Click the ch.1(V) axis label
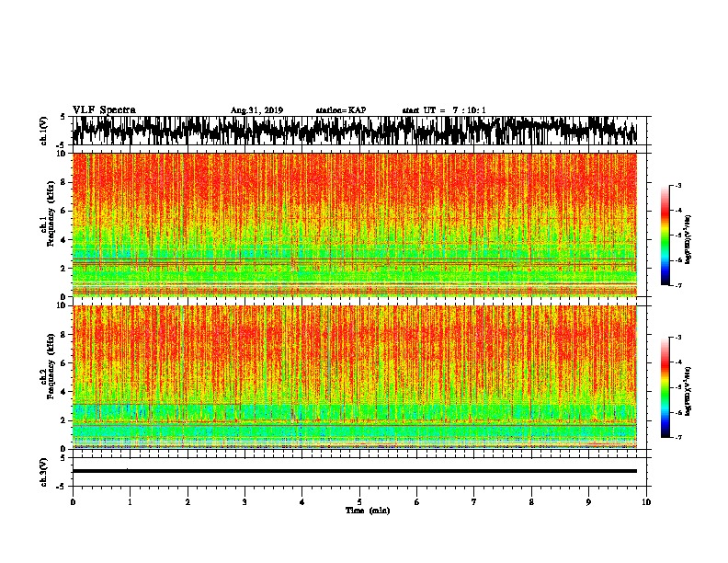 [x=44, y=131]
